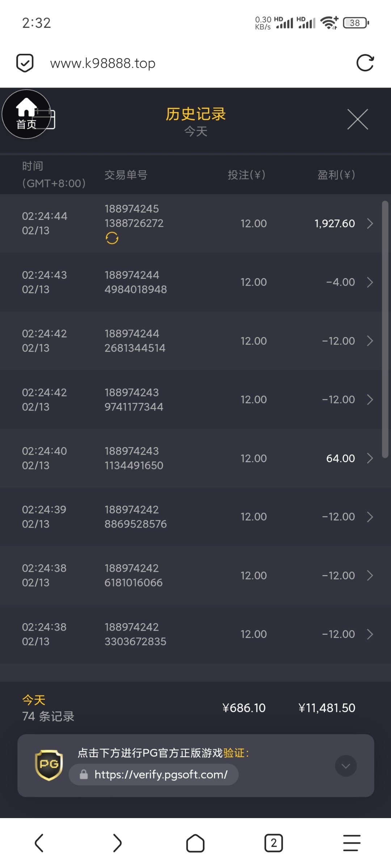Close the 历史记录 history panel

pyautogui.click(x=357, y=119)
